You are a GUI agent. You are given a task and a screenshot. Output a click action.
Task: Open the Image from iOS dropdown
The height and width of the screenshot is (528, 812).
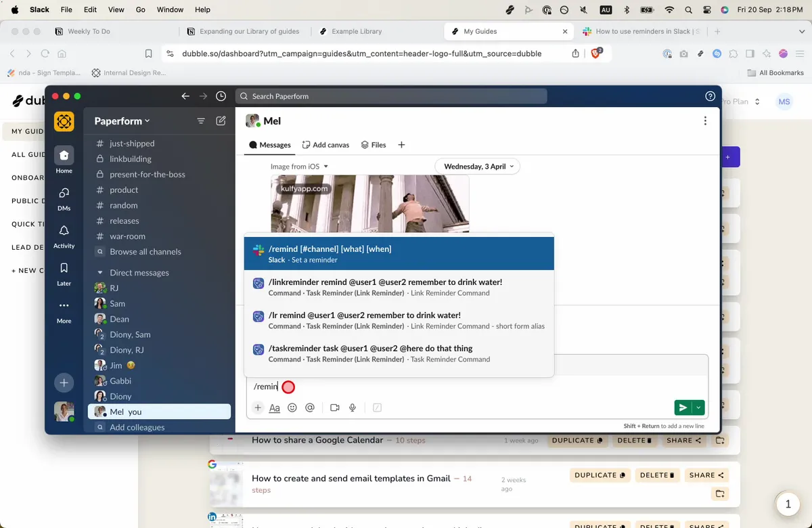coord(298,166)
